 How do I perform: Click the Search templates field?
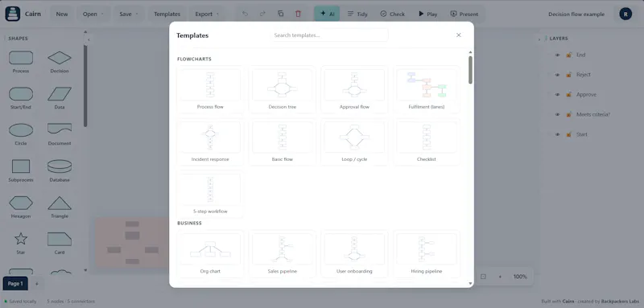point(329,35)
